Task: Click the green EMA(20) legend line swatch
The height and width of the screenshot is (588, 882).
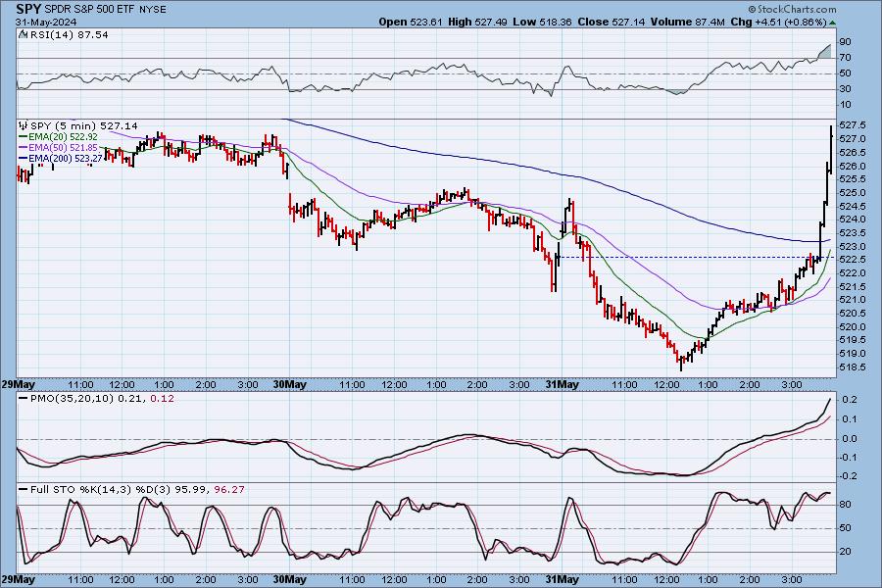Action: pyautogui.click(x=24, y=137)
